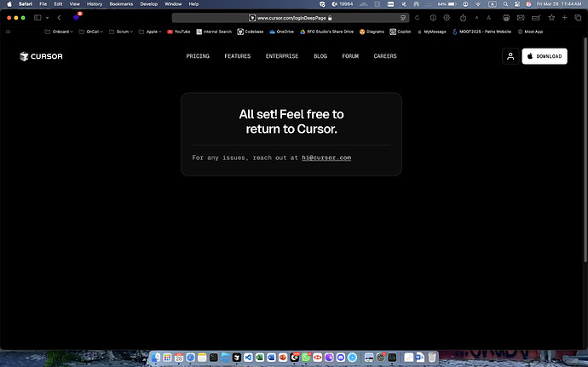The height and width of the screenshot is (367, 588).
Task: Click the hi@cursor.com email link
Action: click(326, 158)
